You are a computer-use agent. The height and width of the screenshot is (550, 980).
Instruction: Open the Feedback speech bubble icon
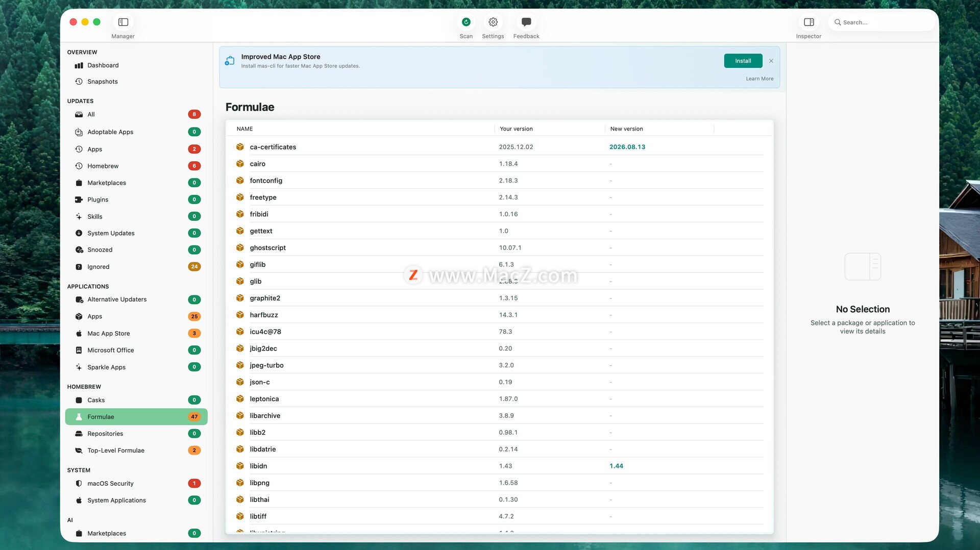pos(526,22)
